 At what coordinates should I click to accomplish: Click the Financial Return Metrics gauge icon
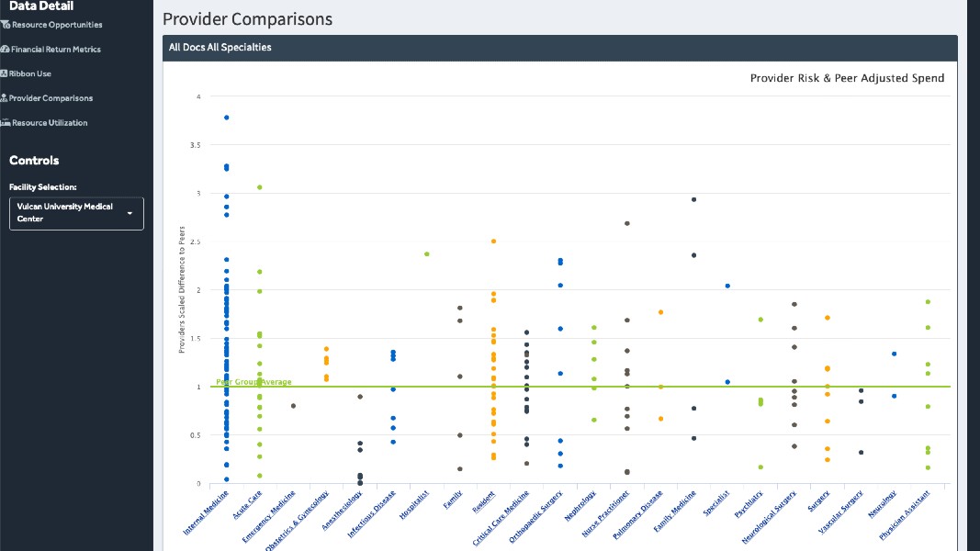click(x=5, y=50)
